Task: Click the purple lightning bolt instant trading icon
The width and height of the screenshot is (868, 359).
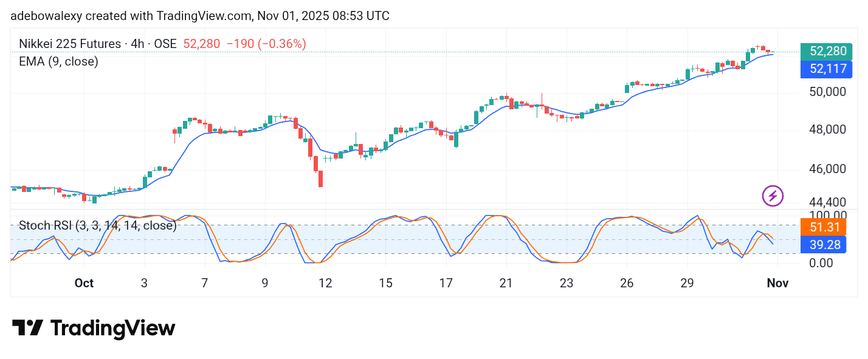Action: point(772,196)
